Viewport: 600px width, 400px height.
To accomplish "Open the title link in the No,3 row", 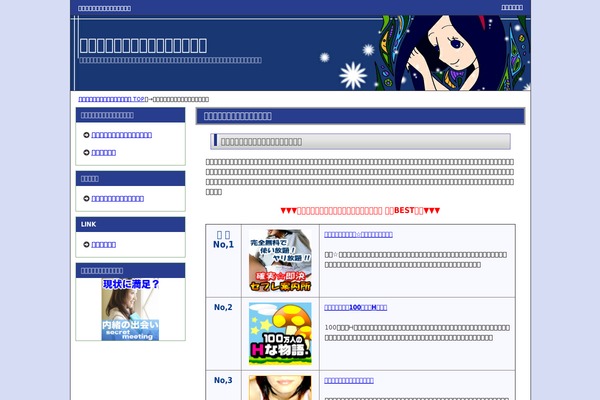I will click(349, 380).
